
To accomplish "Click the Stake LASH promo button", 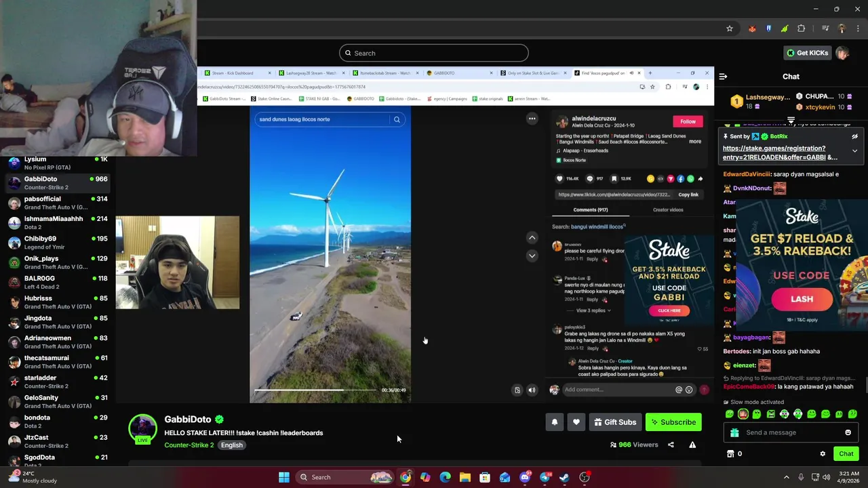I will [802, 299].
